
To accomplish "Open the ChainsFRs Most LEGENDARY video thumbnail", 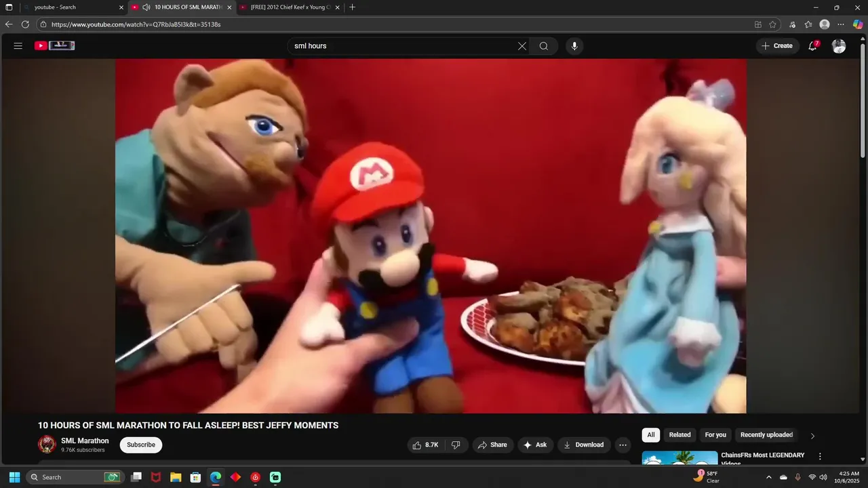I will pyautogui.click(x=679, y=458).
